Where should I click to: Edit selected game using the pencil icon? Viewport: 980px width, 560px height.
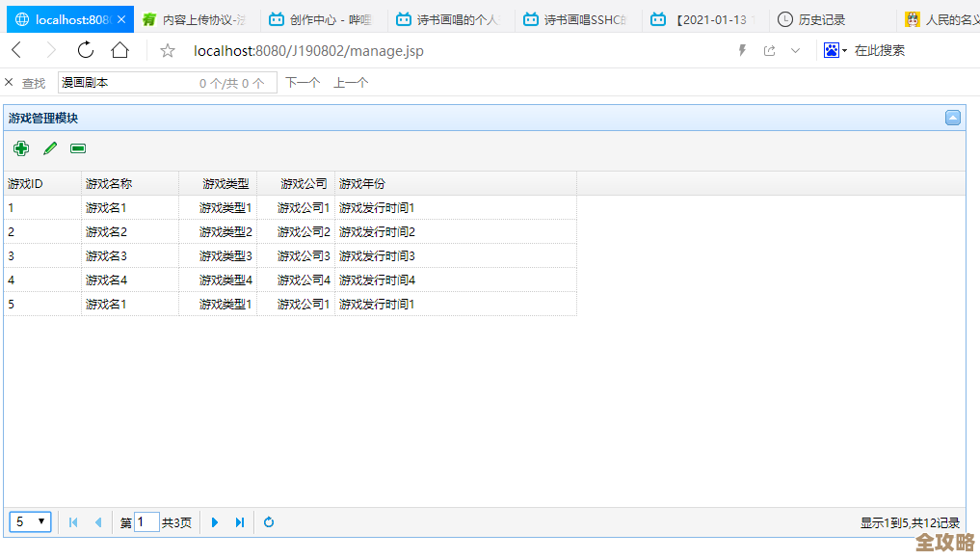49,148
